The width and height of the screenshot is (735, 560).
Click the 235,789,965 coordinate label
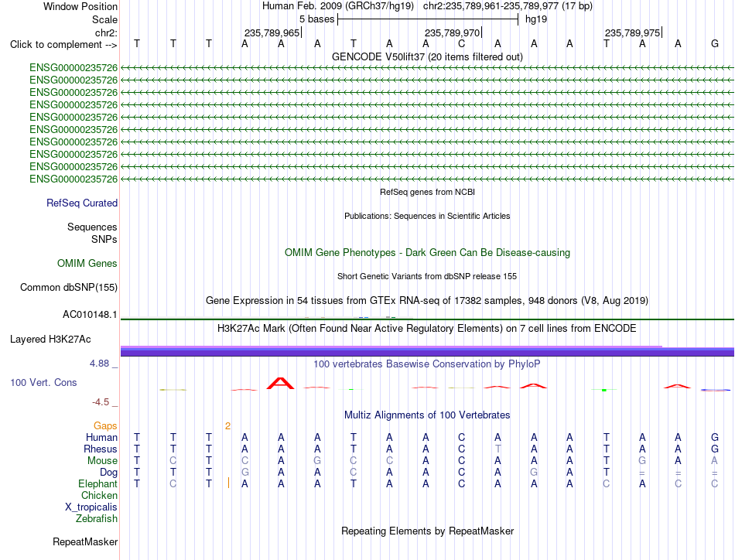[272, 32]
